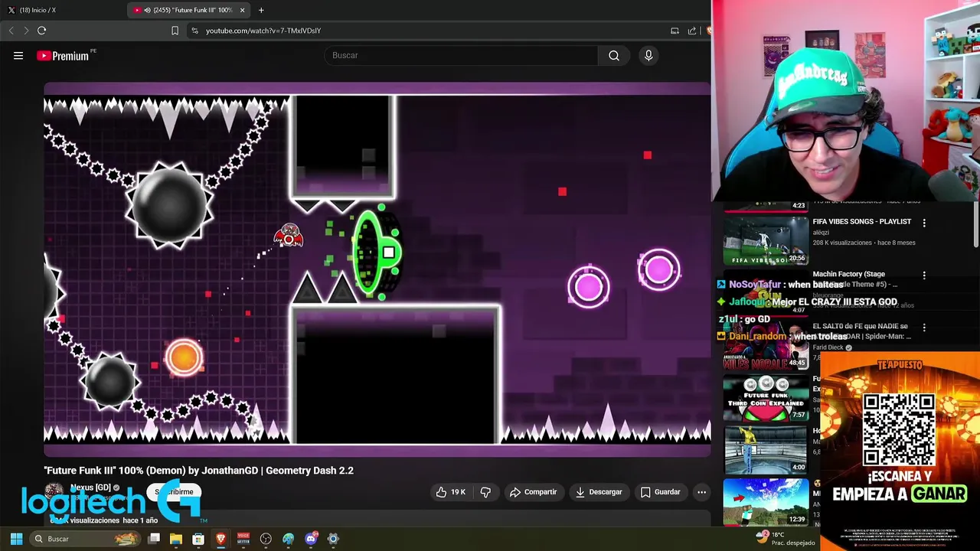Open the 12:39 Minecraft video thumbnail

(766, 502)
